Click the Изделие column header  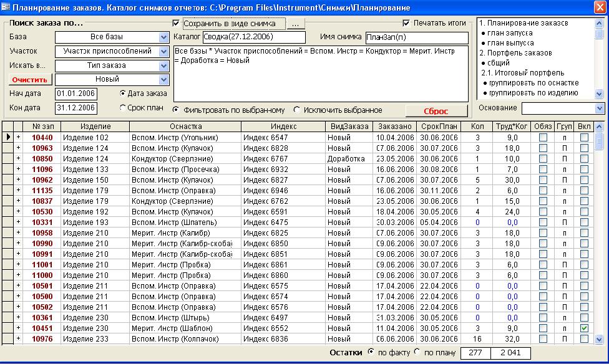pyautogui.click(x=95, y=127)
